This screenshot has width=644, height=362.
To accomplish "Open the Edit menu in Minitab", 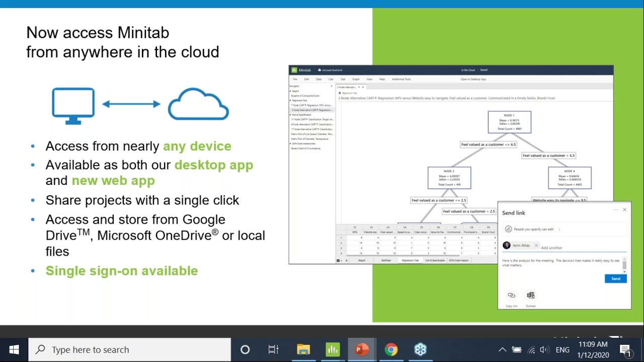I will click(306, 79).
